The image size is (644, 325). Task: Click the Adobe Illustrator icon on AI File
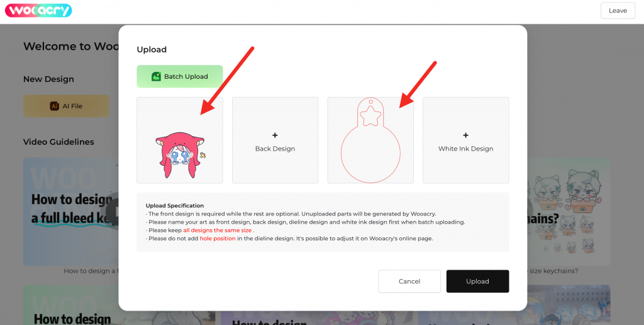coord(55,106)
